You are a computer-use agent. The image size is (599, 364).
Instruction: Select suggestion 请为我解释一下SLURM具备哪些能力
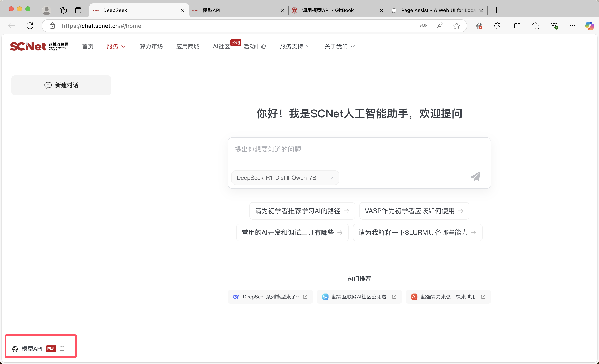pyautogui.click(x=417, y=233)
